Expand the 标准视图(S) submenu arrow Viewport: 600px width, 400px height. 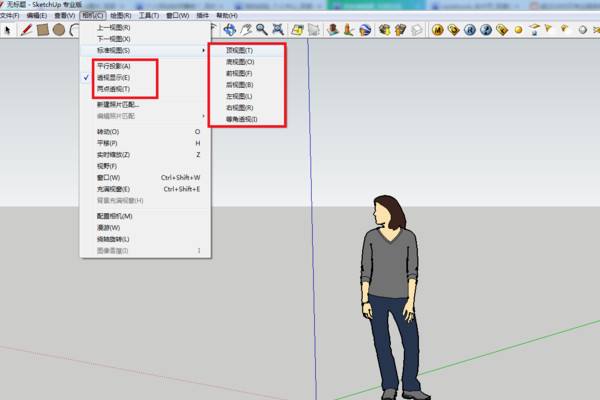(203, 50)
